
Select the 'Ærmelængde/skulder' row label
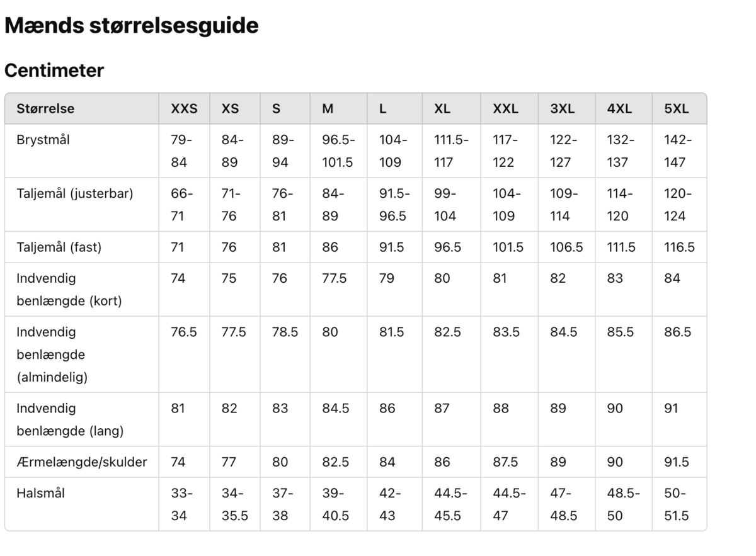point(82,462)
